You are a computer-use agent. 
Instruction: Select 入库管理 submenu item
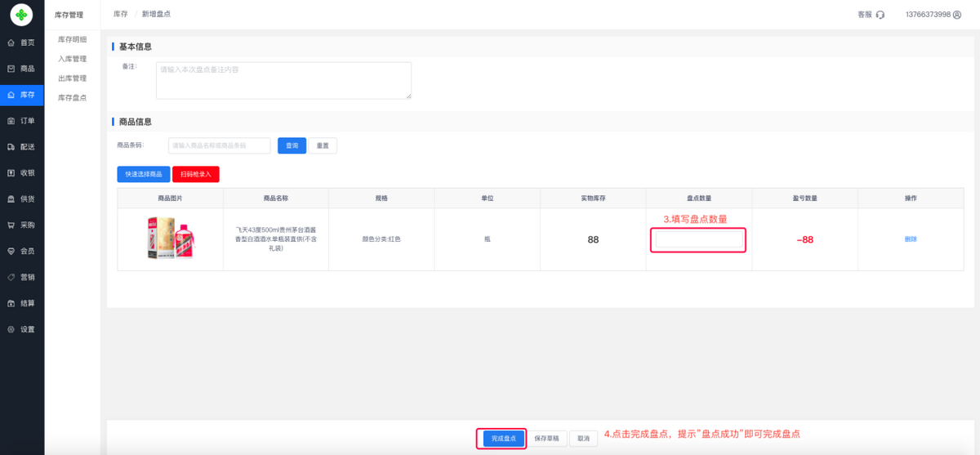click(72, 59)
